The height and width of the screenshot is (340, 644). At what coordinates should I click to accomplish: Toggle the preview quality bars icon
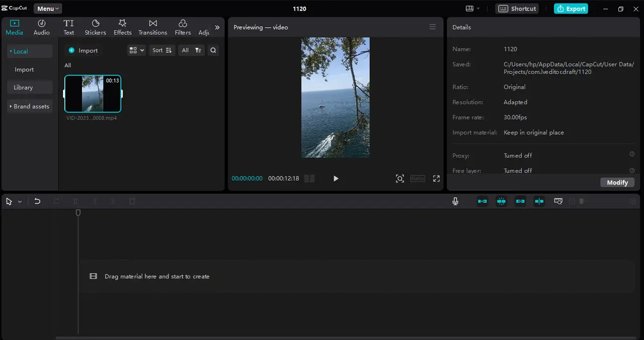click(310, 179)
